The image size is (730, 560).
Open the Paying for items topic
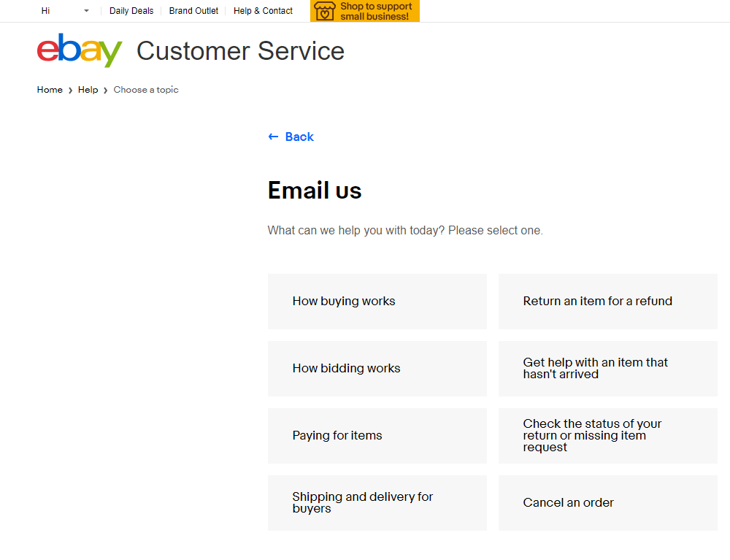click(x=377, y=435)
